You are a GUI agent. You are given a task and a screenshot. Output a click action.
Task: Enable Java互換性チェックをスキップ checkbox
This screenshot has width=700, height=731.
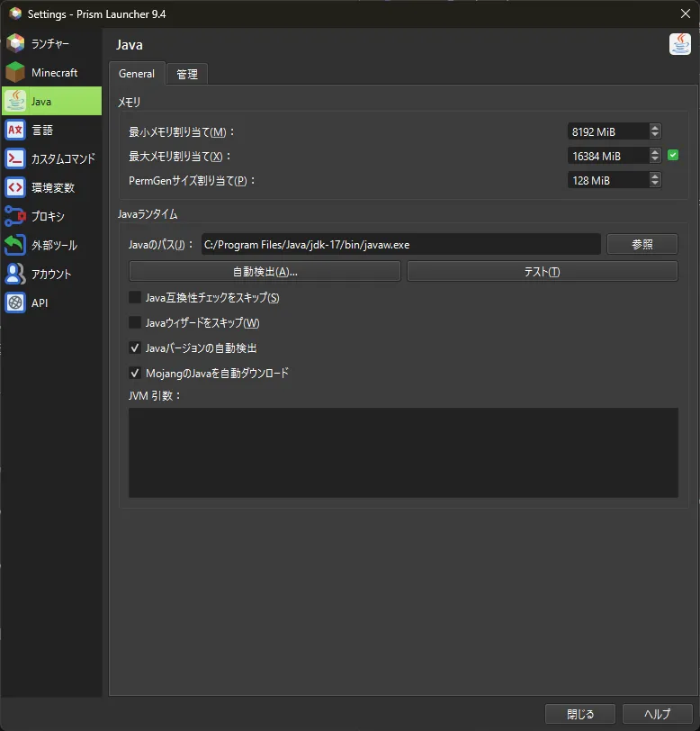tap(135, 297)
